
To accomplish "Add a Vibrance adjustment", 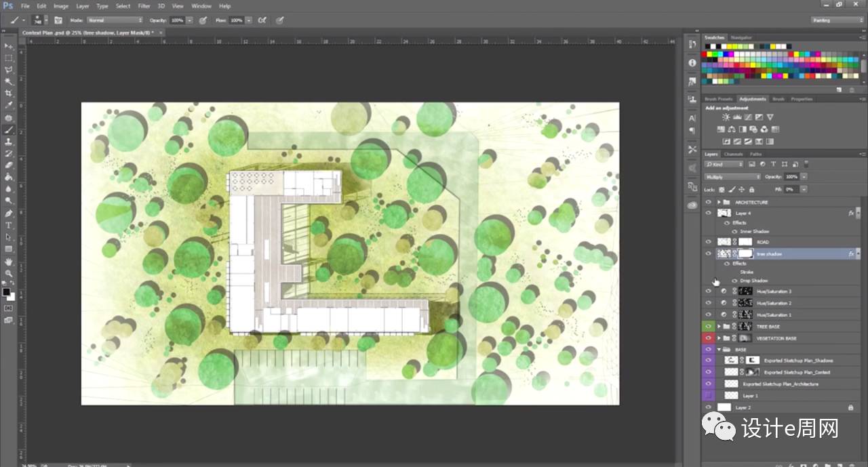I will pos(770,117).
